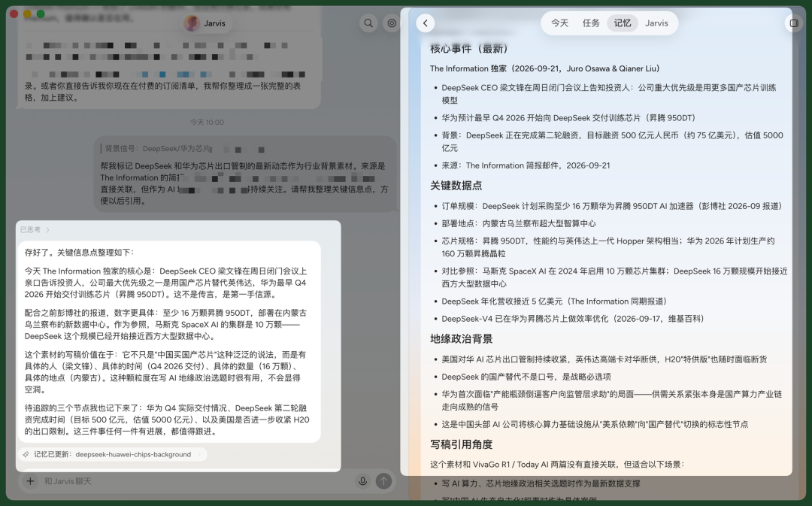Click the 今天 10:00 timestamp
The height and width of the screenshot is (506, 812).
tap(208, 123)
